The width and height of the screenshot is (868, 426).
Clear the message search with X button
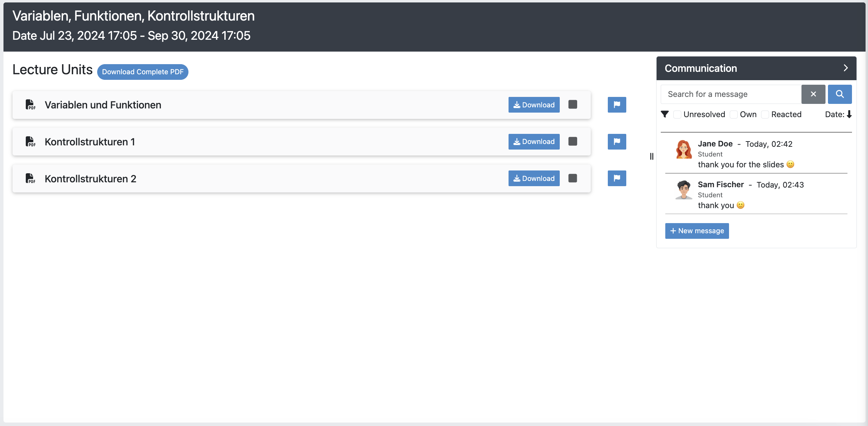[813, 94]
